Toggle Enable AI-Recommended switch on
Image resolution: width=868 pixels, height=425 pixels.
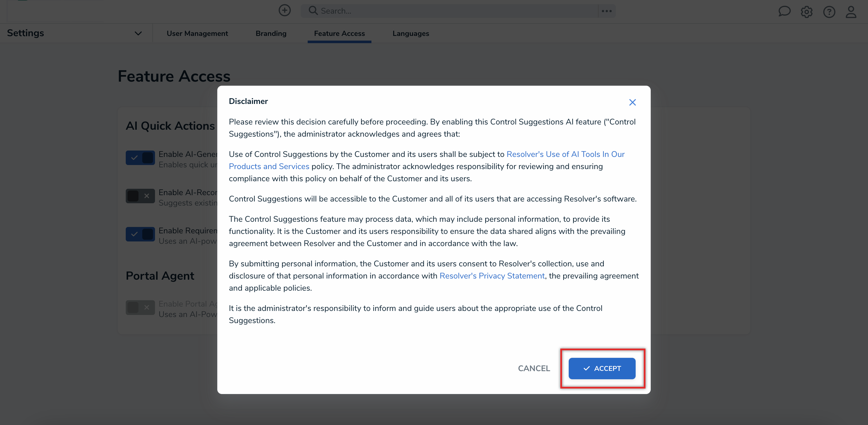(x=140, y=196)
